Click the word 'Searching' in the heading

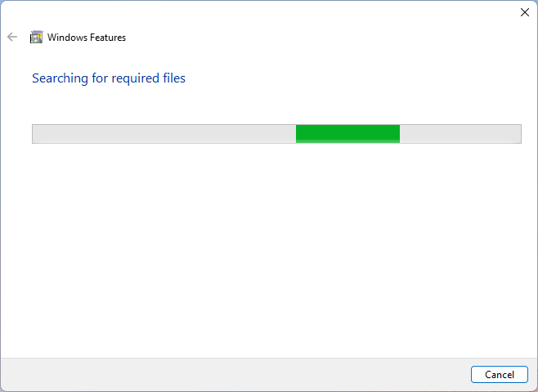click(61, 78)
